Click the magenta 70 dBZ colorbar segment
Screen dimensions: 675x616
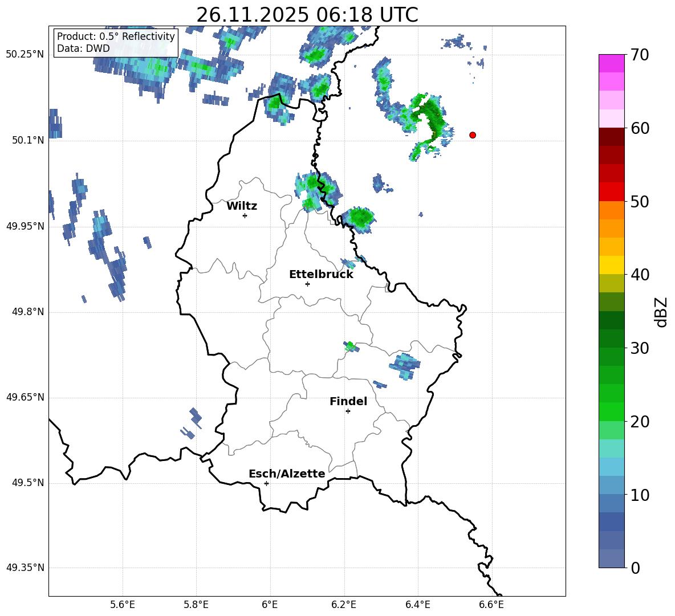[612, 63]
